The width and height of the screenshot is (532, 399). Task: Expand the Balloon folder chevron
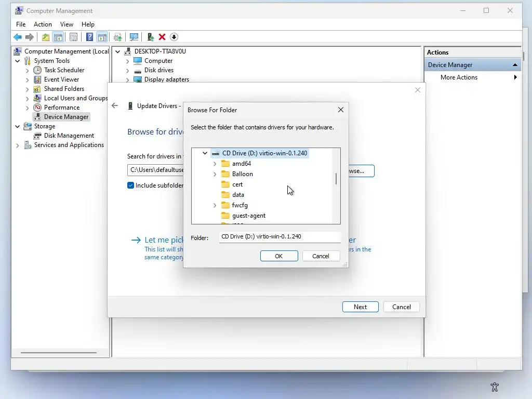pyautogui.click(x=215, y=174)
